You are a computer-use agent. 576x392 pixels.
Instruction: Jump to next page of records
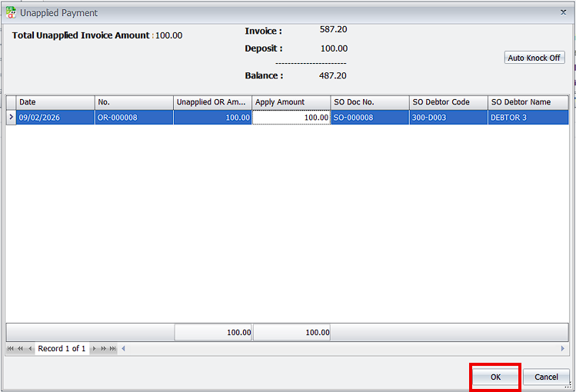[104, 349]
